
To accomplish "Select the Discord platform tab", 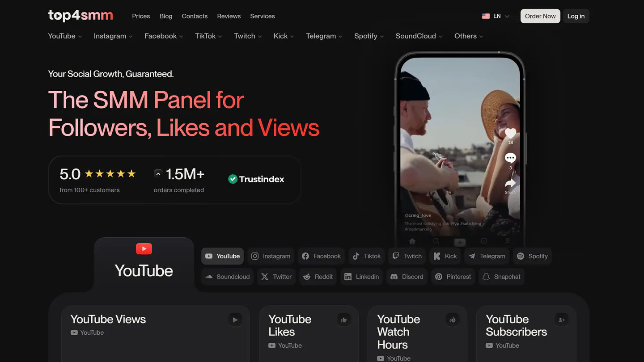I will pos(407,277).
